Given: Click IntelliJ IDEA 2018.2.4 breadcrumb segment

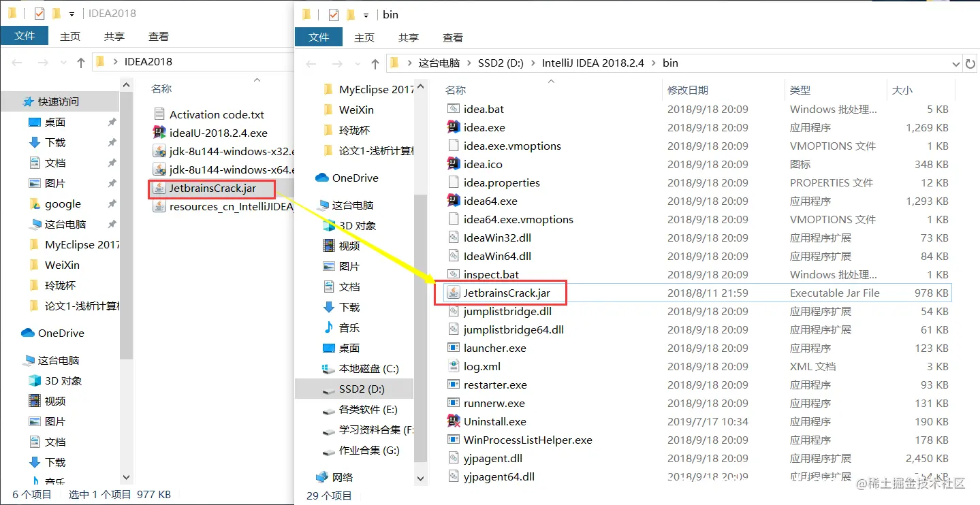Looking at the screenshot, I should click(x=592, y=63).
